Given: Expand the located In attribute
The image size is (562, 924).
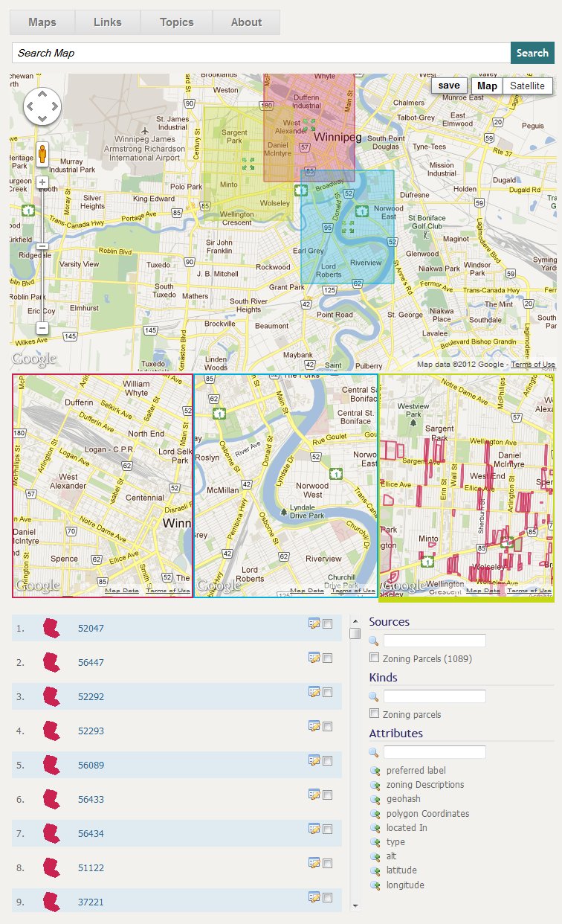Looking at the screenshot, I should [x=375, y=828].
